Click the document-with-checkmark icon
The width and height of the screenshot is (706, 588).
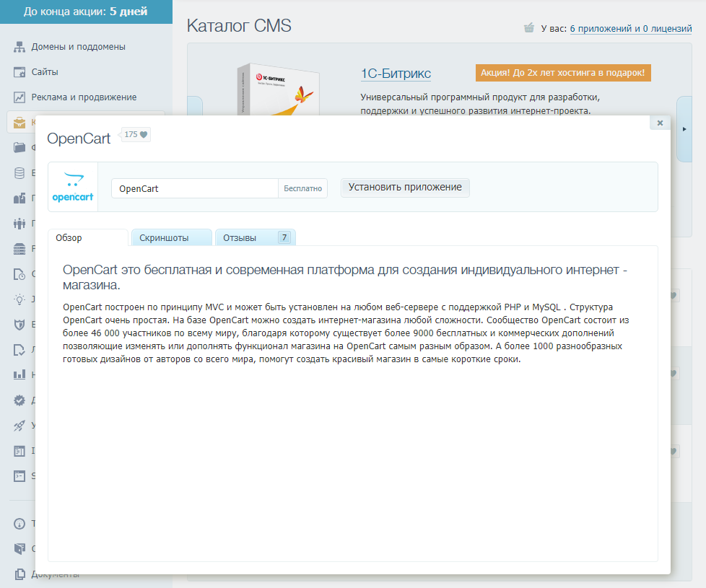tap(19, 350)
